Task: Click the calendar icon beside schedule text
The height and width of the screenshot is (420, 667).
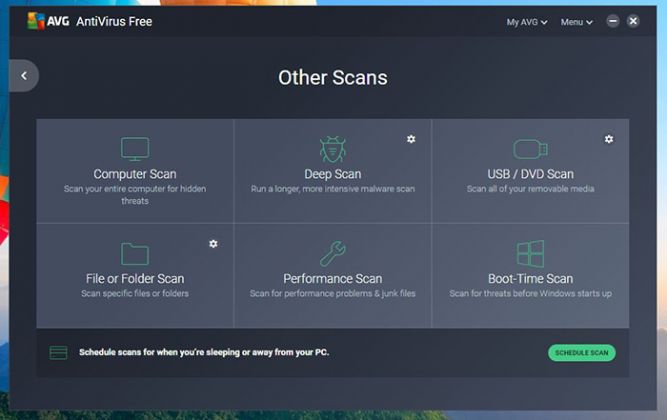Action: pyautogui.click(x=59, y=352)
